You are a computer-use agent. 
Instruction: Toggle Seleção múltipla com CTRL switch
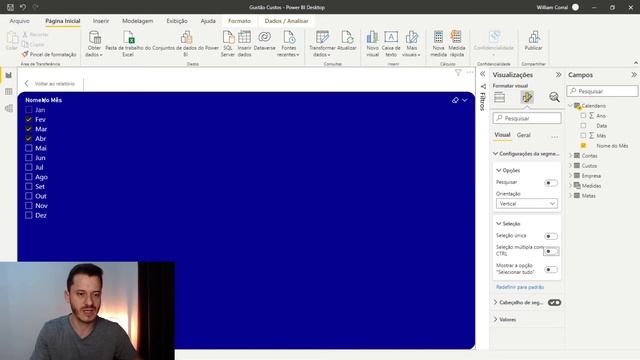(x=551, y=251)
